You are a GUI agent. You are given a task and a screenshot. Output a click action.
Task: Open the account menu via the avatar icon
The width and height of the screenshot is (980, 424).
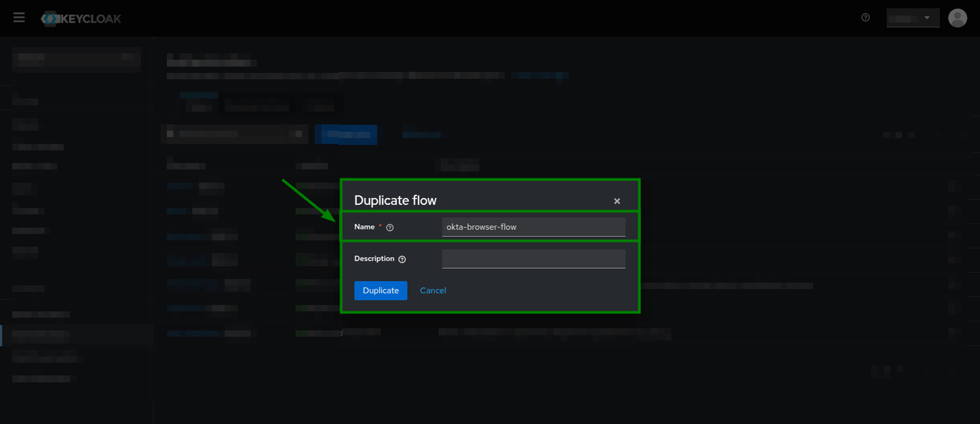(958, 18)
